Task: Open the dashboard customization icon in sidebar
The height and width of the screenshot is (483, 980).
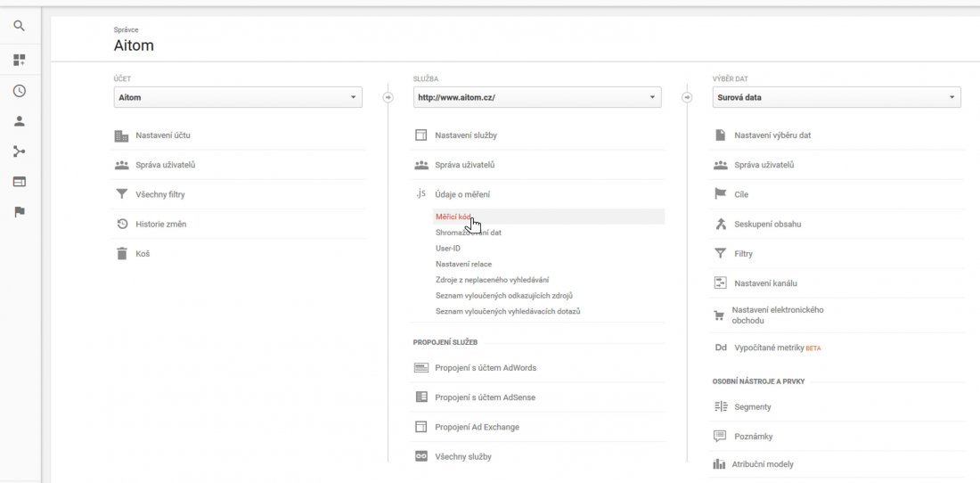Action: click(x=19, y=60)
